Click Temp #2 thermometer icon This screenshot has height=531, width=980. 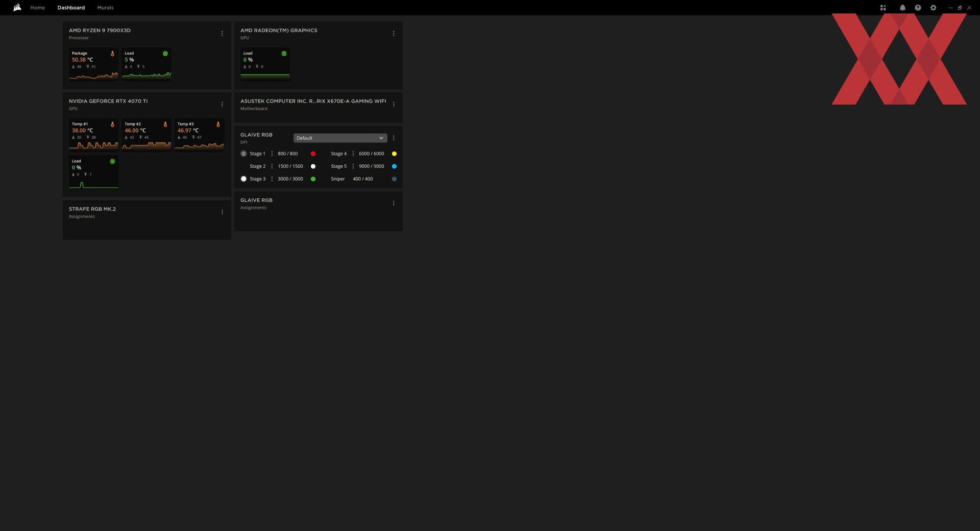(165, 124)
